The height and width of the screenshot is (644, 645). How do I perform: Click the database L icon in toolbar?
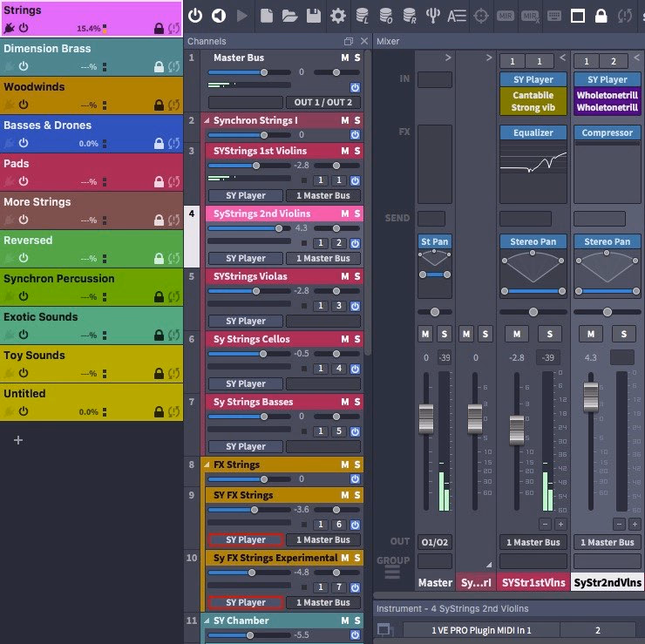(363, 16)
